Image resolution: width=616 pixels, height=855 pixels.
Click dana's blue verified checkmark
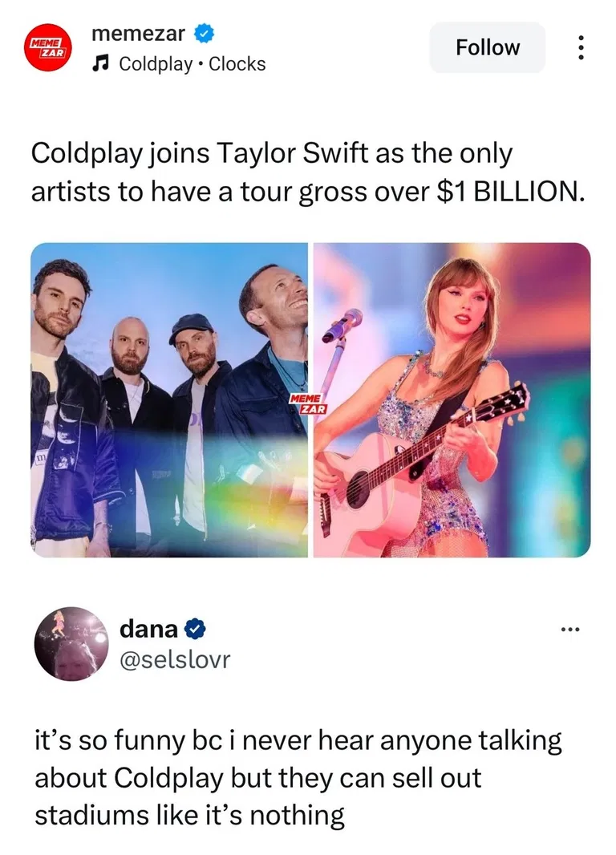coord(195,629)
